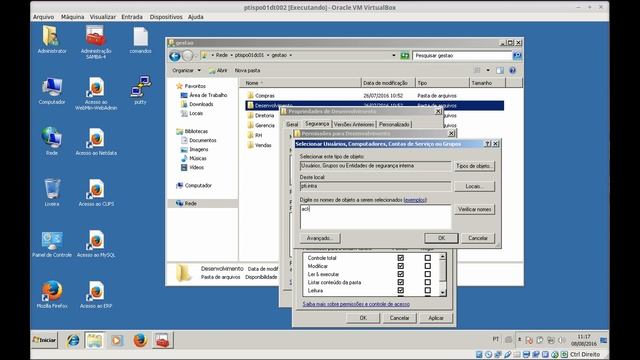Switch to the Personalizado tab
Viewport: 640px width, 360px height.
394,124
